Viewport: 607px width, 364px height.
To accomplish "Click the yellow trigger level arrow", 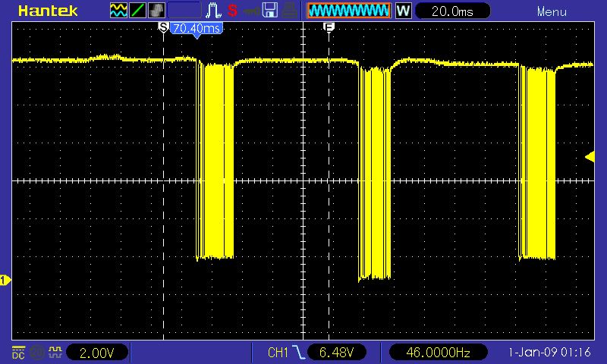I will tap(590, 157).
